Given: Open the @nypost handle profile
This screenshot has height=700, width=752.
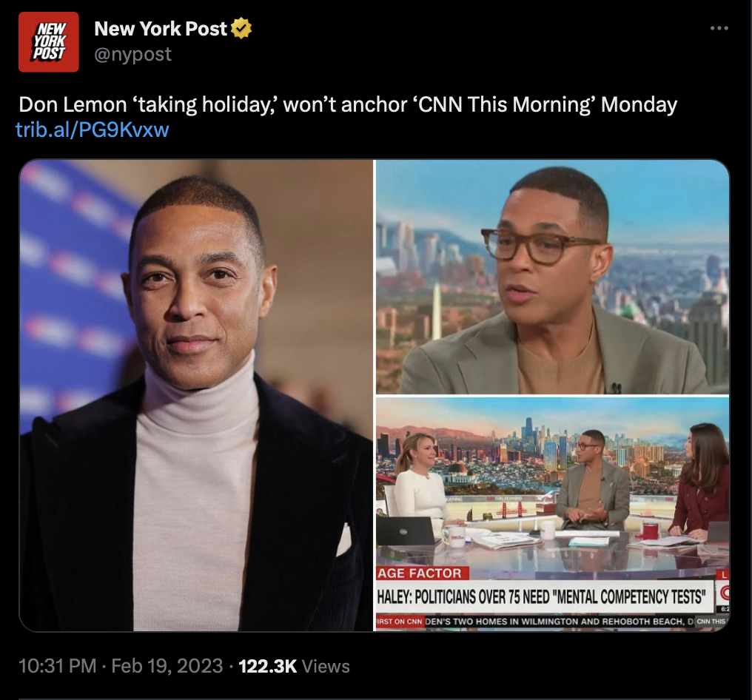Looking at the screenshot, I should click(x=132, y=54).
